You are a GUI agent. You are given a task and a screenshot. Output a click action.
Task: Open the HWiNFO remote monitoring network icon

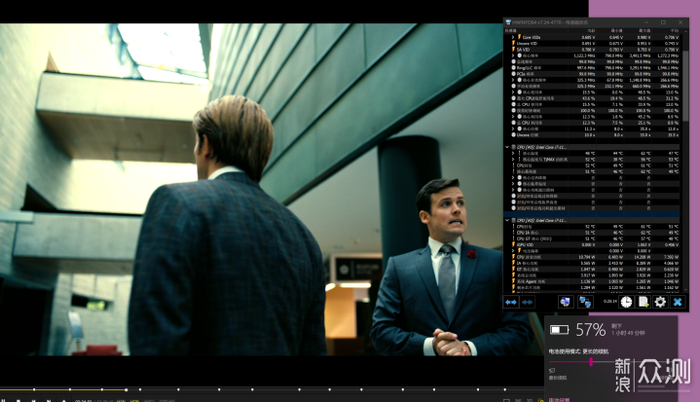click(585, 302)
